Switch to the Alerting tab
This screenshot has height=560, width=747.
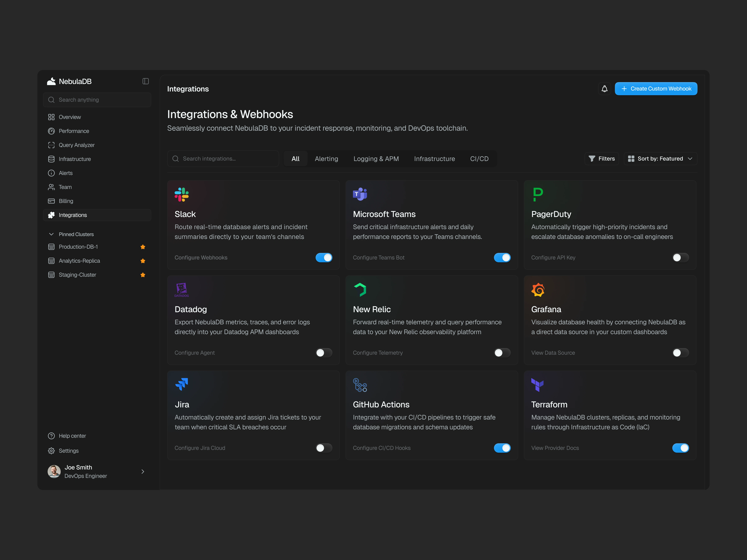326,159
